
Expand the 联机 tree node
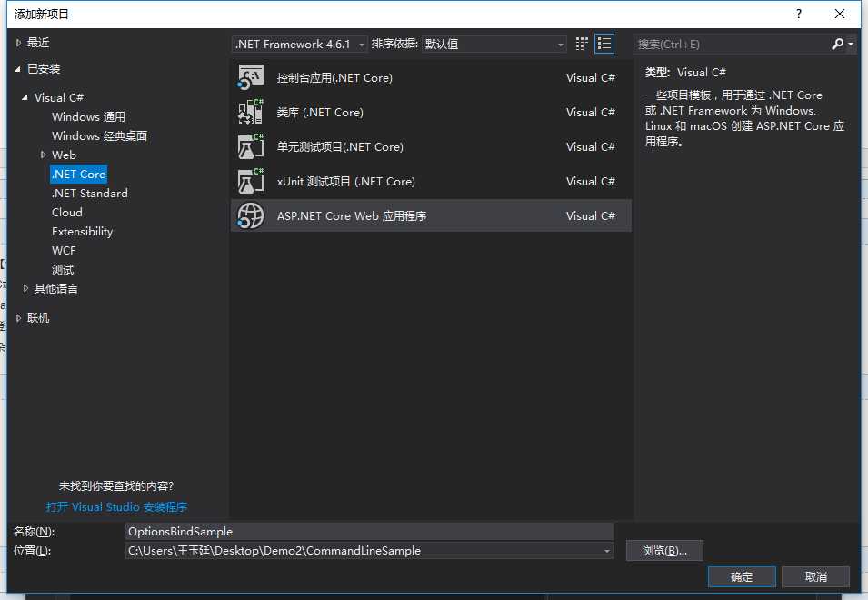(x=18, y=317)
